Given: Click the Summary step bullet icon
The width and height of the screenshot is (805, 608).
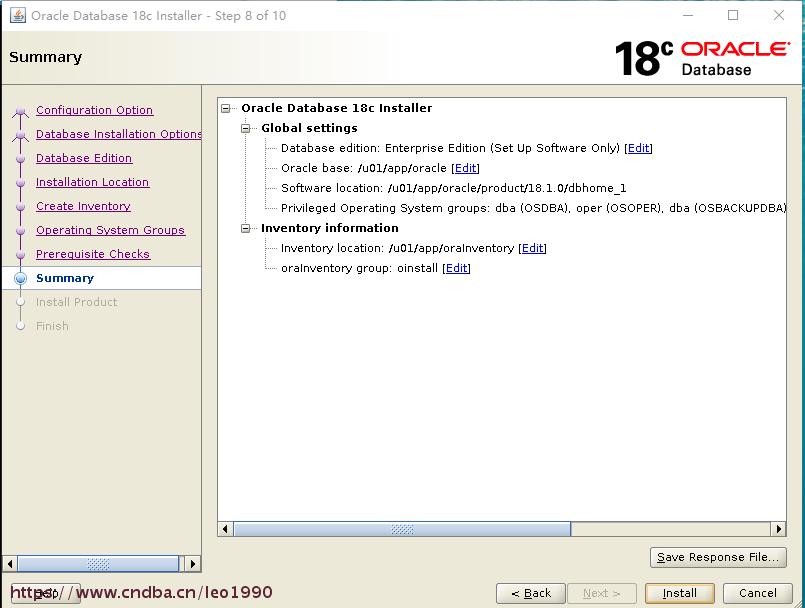Looking at the screenshot, I should (x=21, y=278).
